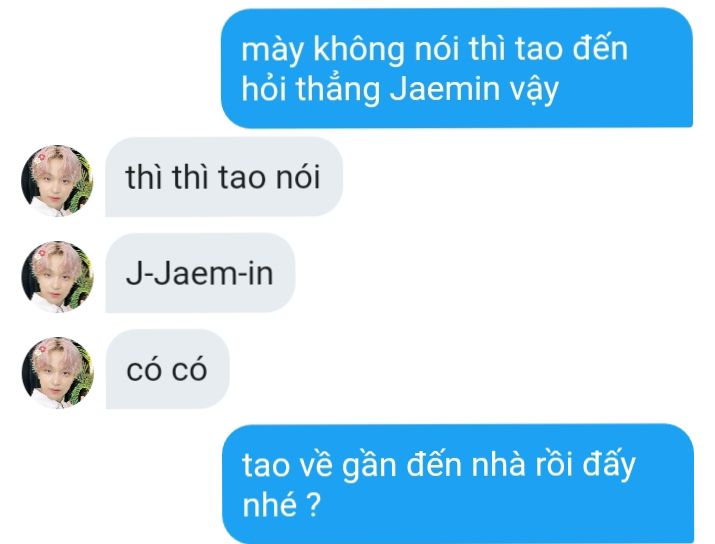
Task: Select blue bubble "tao về gần đến nhà"
Action: 458,484
